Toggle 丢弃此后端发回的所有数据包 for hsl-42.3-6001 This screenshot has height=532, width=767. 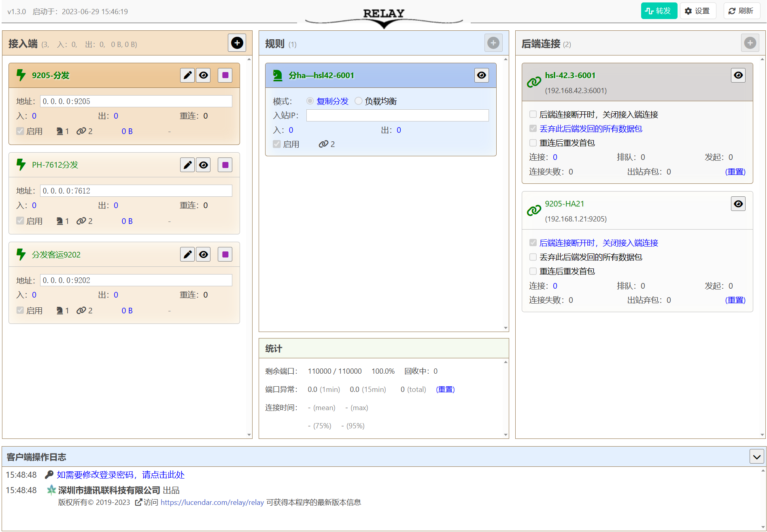(x=533, y=128)
